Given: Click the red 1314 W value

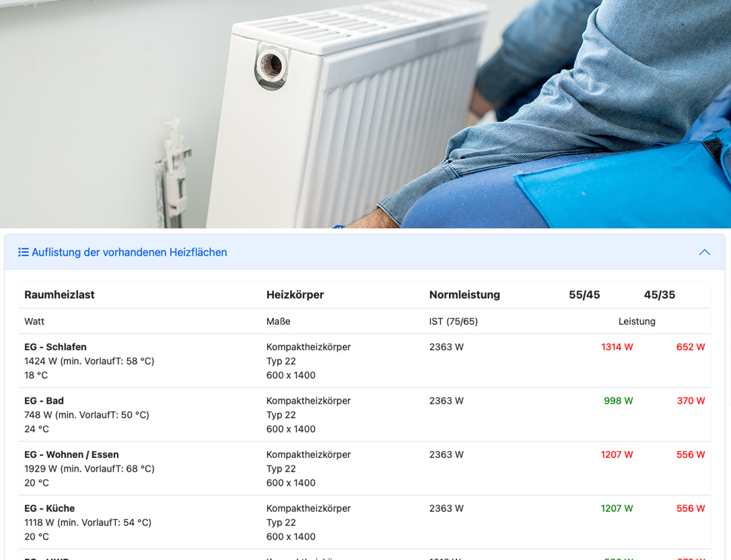Looking at the screenshot, I should pos(617,347).
